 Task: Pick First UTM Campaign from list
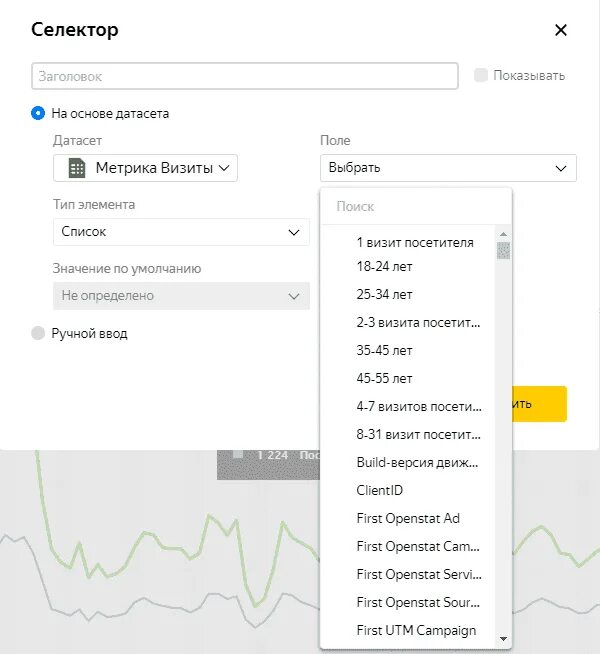click(x=416, y=631)
